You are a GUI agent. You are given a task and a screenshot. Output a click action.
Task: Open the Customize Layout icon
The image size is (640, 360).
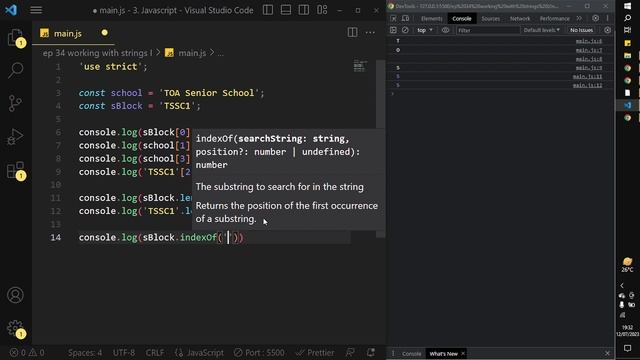click(322, 10)
